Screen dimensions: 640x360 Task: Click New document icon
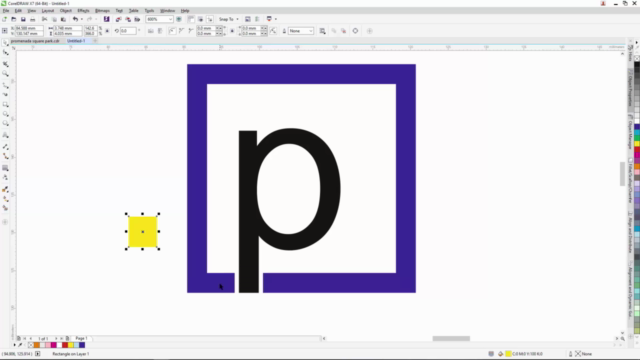4,19
